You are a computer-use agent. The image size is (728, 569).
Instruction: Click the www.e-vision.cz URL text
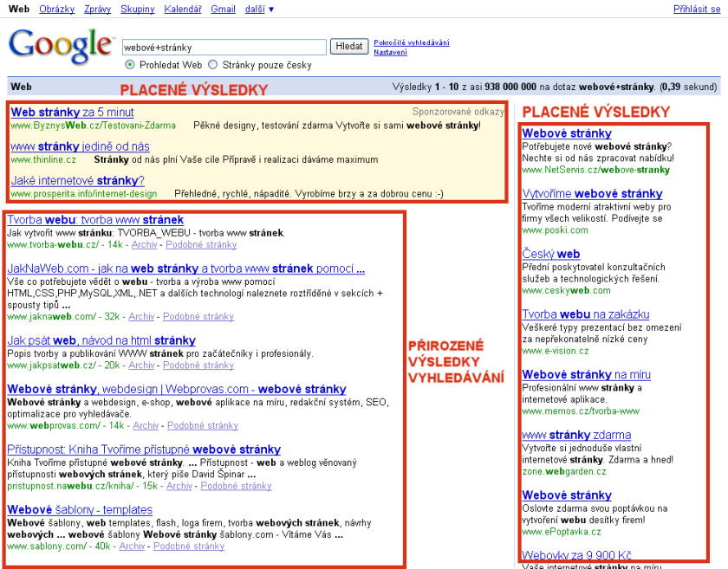click(x=556, y=351)
